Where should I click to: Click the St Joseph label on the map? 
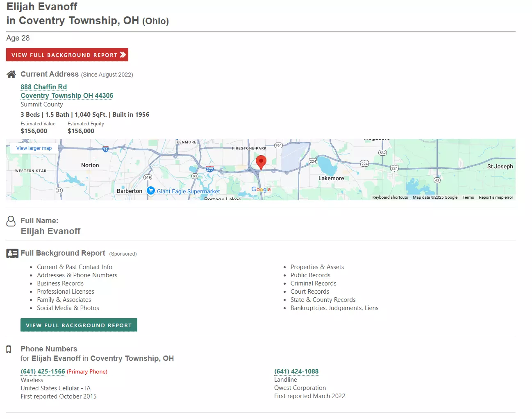(500, 166)
